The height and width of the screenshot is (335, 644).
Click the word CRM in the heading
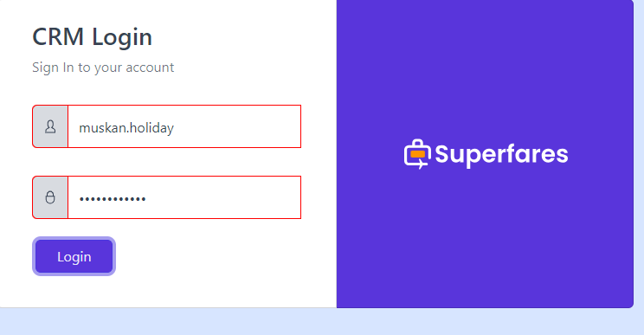click(x=58, y=36)
